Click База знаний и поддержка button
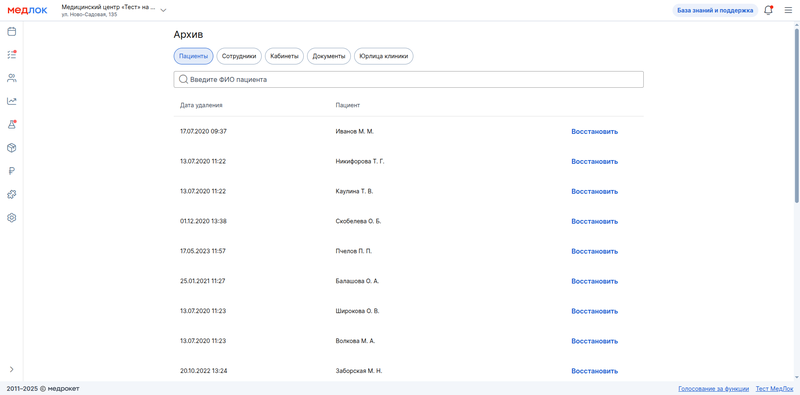The height and width of the screenshot is (395, 800). pos(715,10)
